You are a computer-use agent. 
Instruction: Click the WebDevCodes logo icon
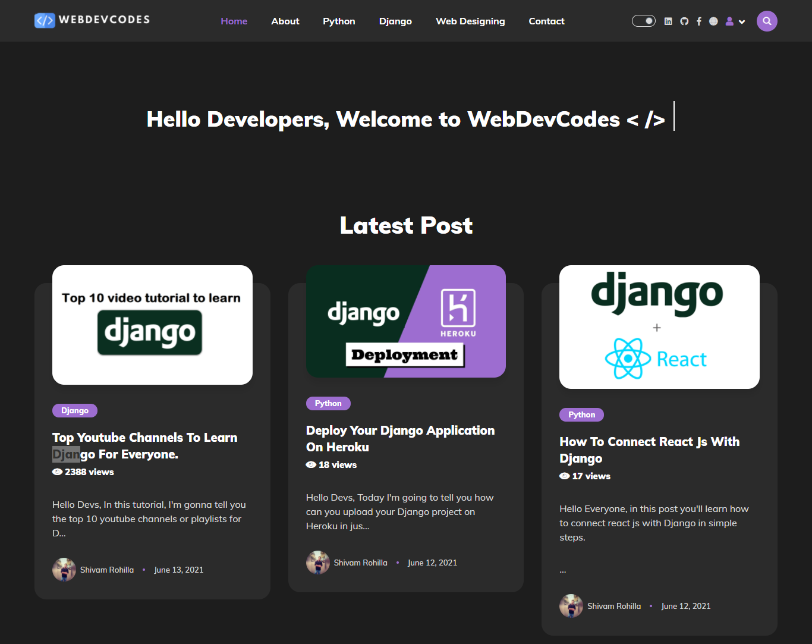45,21
